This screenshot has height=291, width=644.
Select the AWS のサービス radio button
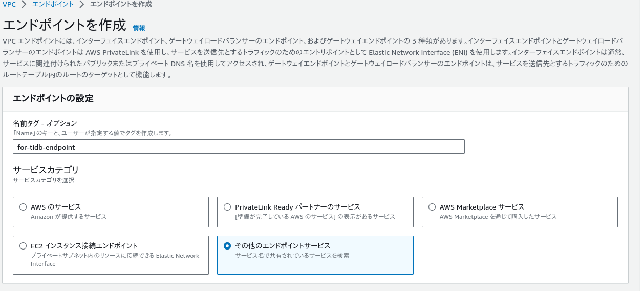(23, 207)
